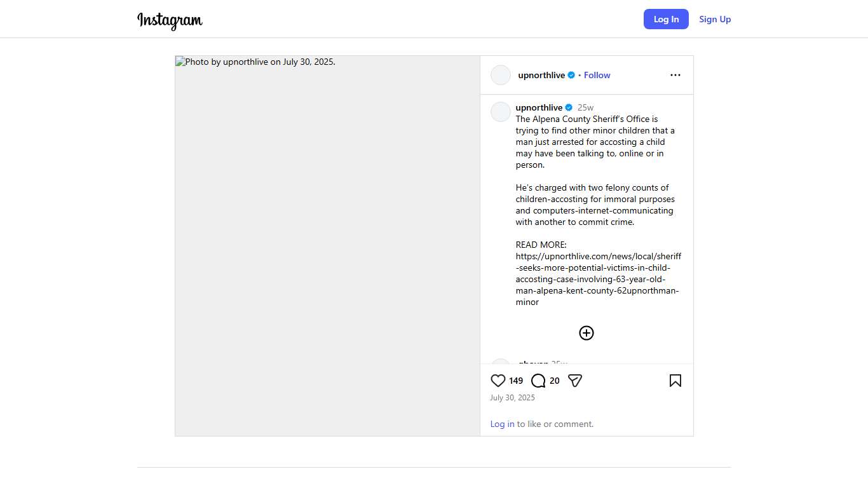Image resolution: width=868 pixels, height=488 pixels.
Task: Go to Instagram home via the logo
Action: click(x=170, y=20)
